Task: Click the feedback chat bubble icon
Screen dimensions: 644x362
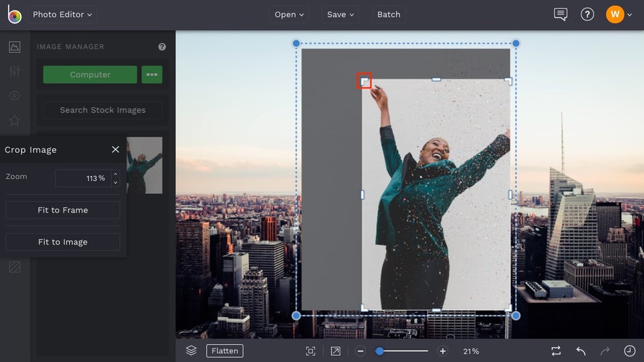Action: pyautogui.click(x=560, y=14)
